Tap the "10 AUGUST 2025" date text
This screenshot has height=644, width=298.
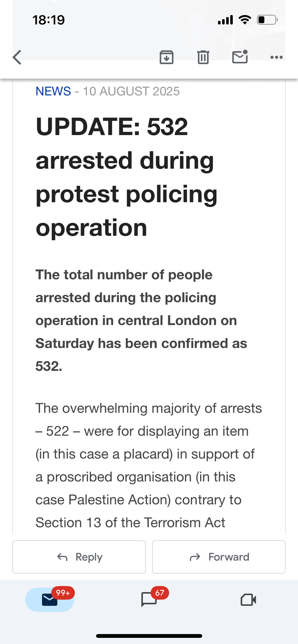point(131,91)
